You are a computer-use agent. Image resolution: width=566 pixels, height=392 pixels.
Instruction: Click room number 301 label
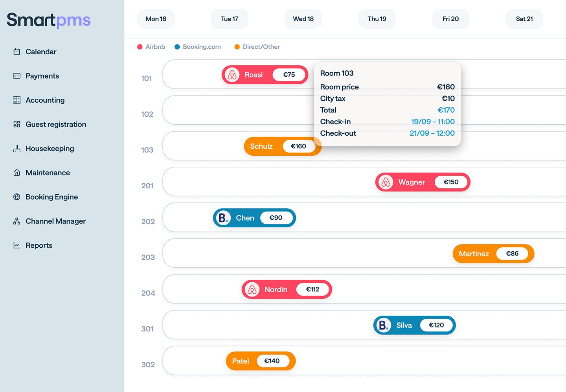147,329
